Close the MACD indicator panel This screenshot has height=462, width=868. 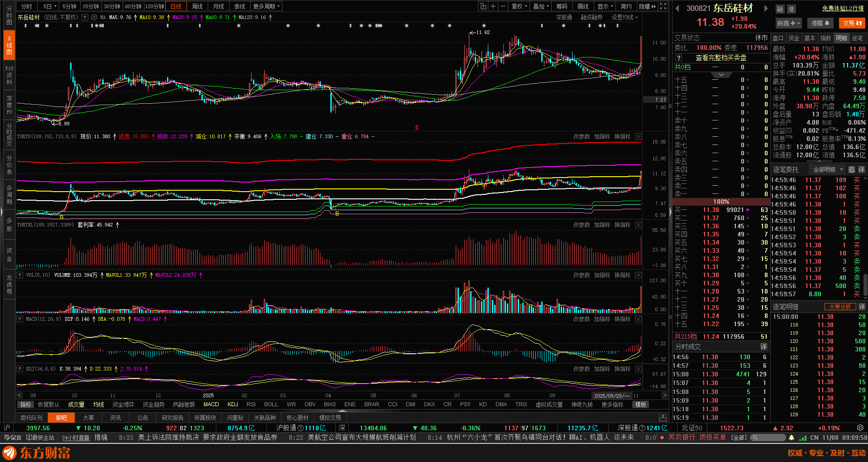tap(638, 319)
